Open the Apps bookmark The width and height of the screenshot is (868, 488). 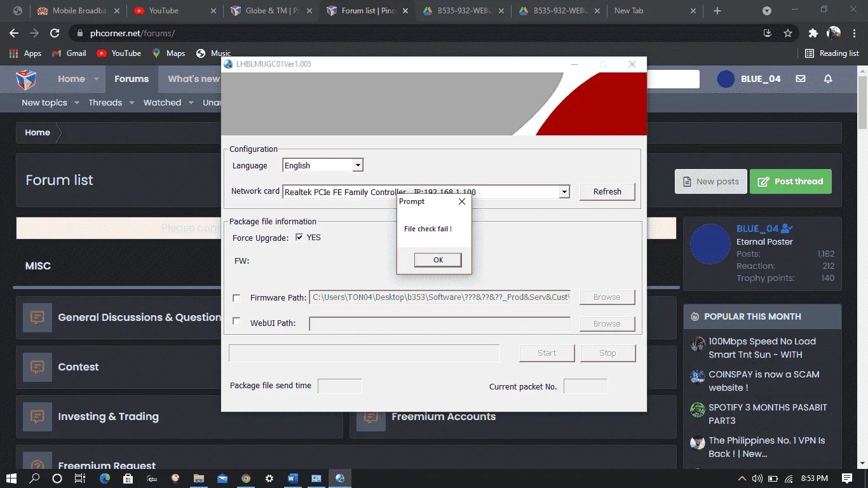(25, 53)
